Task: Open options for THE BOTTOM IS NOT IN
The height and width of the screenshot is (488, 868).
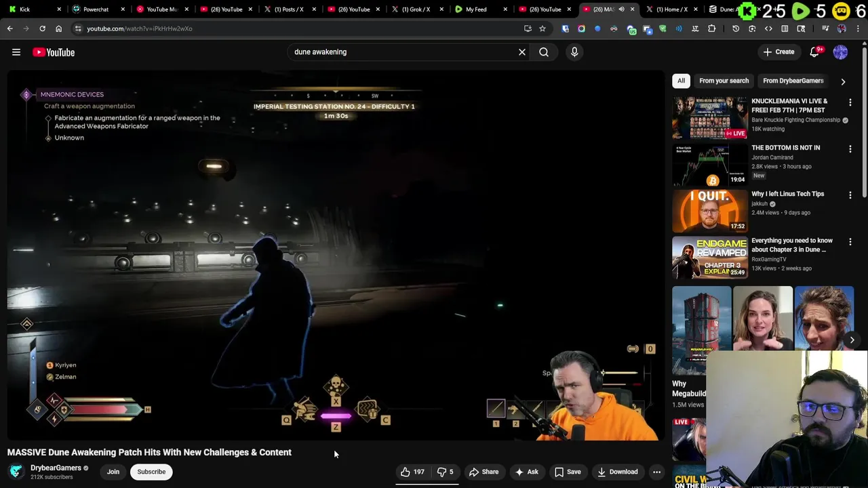Action: [850, 148]
